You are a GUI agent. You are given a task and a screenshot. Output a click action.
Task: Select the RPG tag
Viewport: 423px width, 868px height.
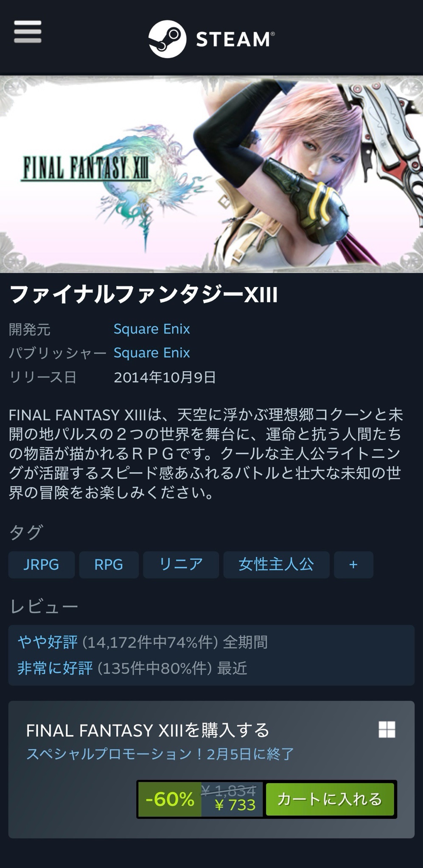pos(109,565)
